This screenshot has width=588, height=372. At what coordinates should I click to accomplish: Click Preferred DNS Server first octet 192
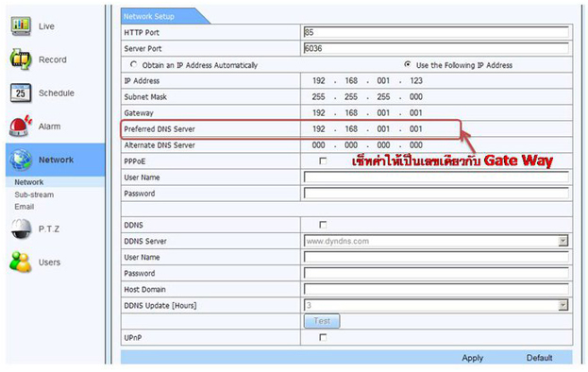(x=319, y=129)
